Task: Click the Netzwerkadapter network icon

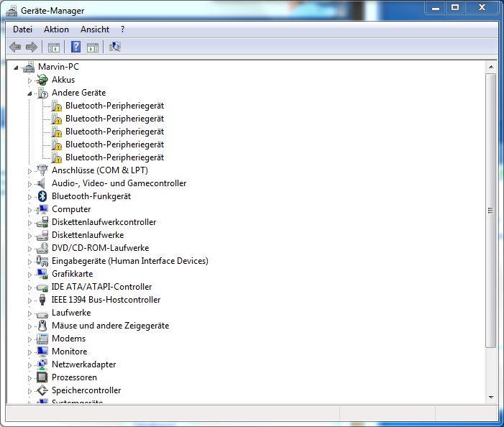Action: point(42,364)
